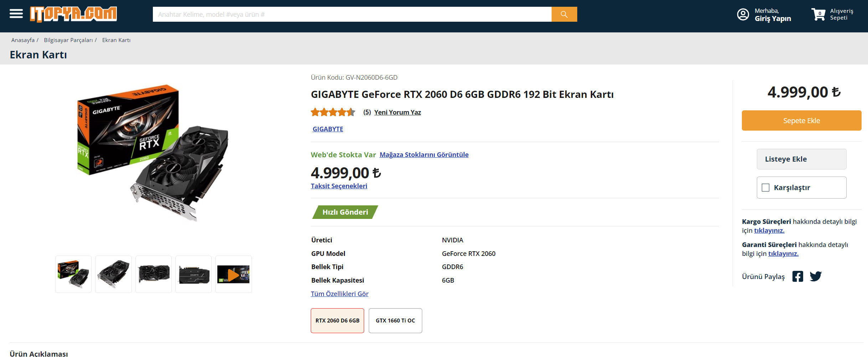The image size is (868, 357).
Task: Click the Ürün Kodu GV-N2060D6-6GD text
Action: tap(354, 78)
